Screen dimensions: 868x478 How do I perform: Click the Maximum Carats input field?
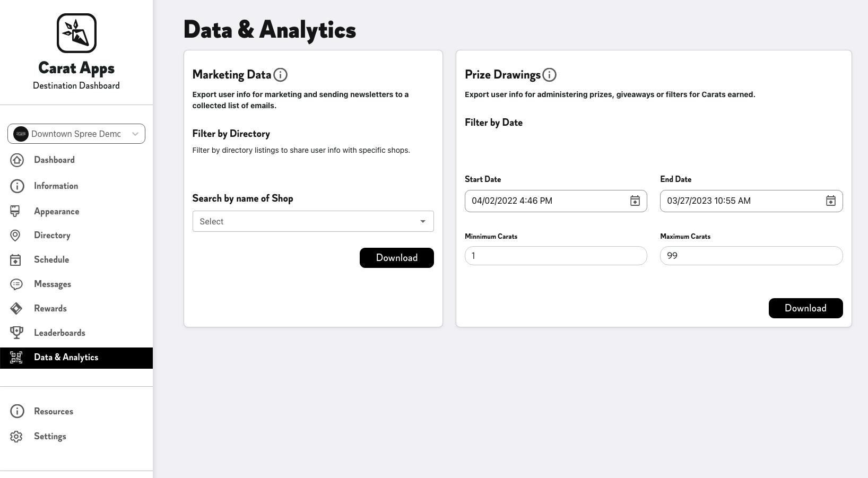click(751, 256)
